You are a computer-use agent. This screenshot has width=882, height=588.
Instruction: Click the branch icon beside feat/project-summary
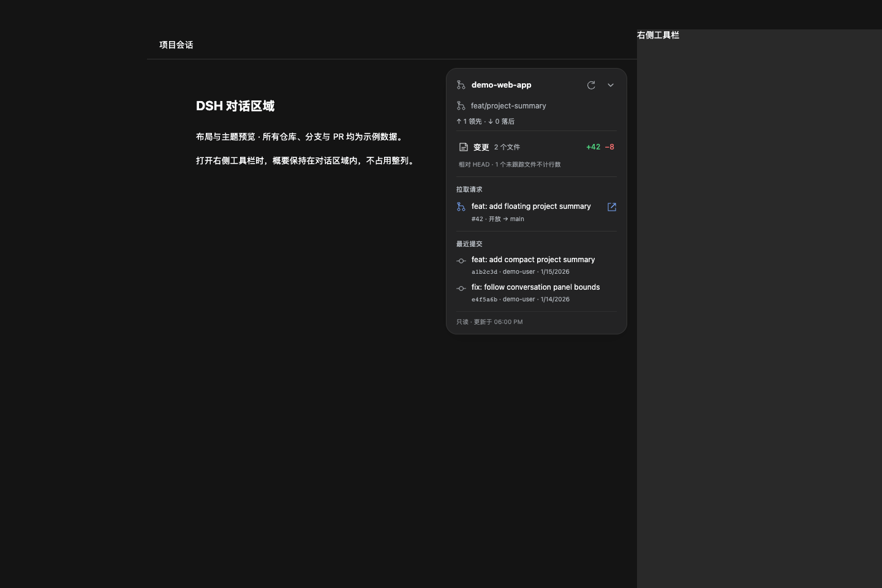pyautogui.click(x=461, y=106)
